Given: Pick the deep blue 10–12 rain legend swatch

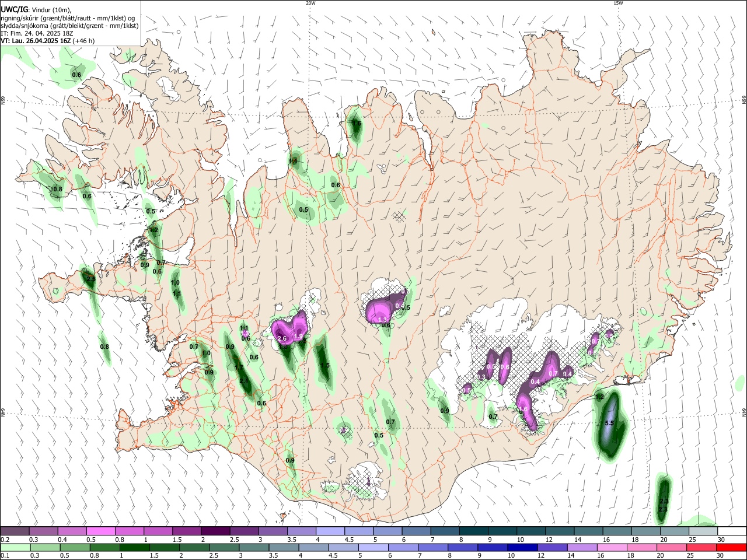Looking at the screenshot, I should pyautogui.click(x=523, y=548).
